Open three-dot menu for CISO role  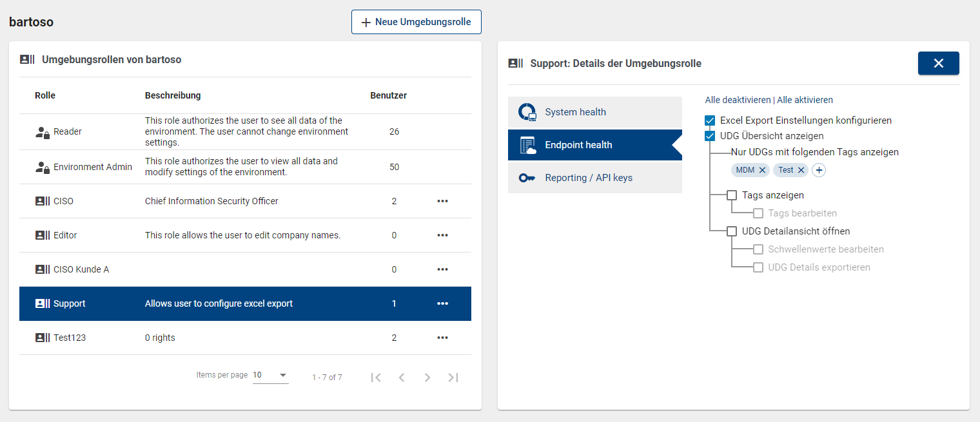[442, 201]
